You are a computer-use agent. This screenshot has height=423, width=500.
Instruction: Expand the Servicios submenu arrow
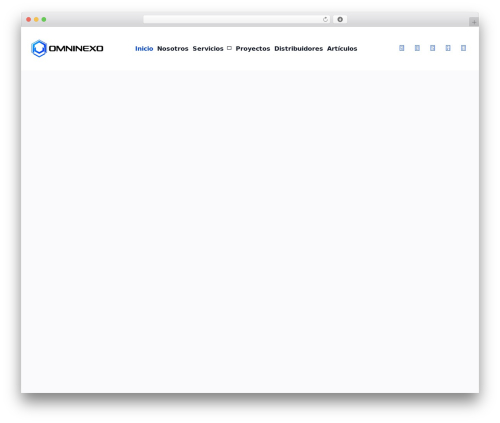click(229, 48)
